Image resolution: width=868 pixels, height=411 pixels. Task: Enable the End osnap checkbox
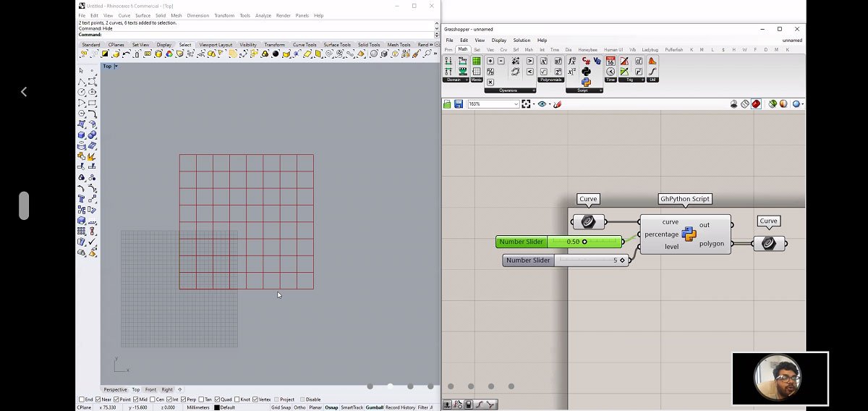click(x=81, y=399)
